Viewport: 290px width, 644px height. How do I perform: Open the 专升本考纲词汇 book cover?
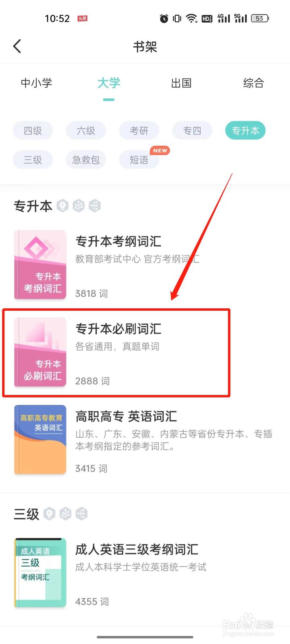click(40, 264)
